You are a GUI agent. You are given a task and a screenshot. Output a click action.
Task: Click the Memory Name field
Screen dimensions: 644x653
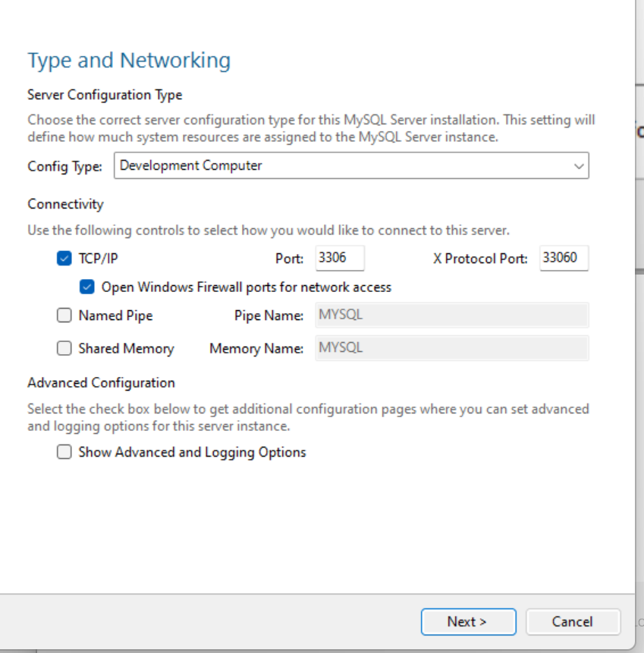pos(452,348)
